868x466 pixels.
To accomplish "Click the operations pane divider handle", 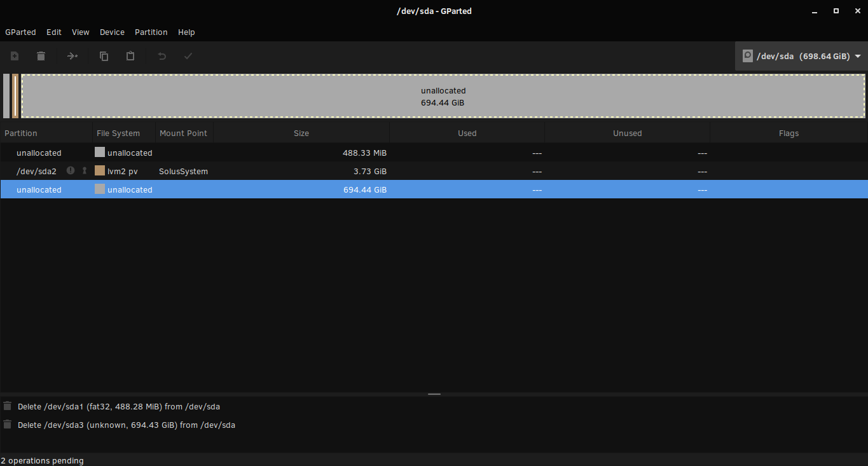I will 434,394.
